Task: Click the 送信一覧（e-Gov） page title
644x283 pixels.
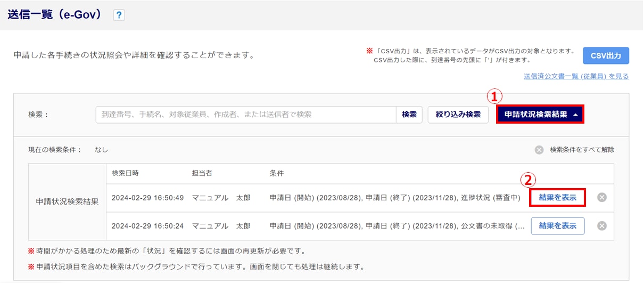Action: (55, 15)
